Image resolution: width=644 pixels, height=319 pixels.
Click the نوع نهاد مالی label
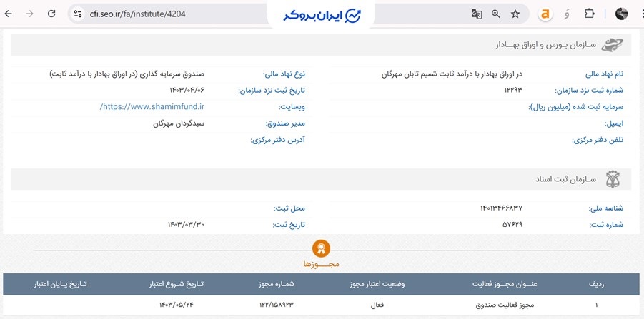(x=284, y=74)
